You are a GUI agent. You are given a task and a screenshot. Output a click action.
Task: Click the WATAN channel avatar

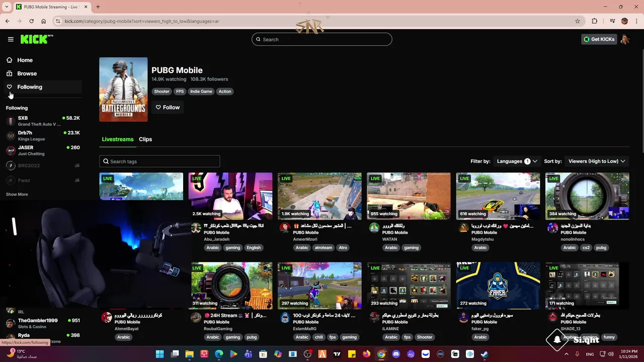click(374, 228)
